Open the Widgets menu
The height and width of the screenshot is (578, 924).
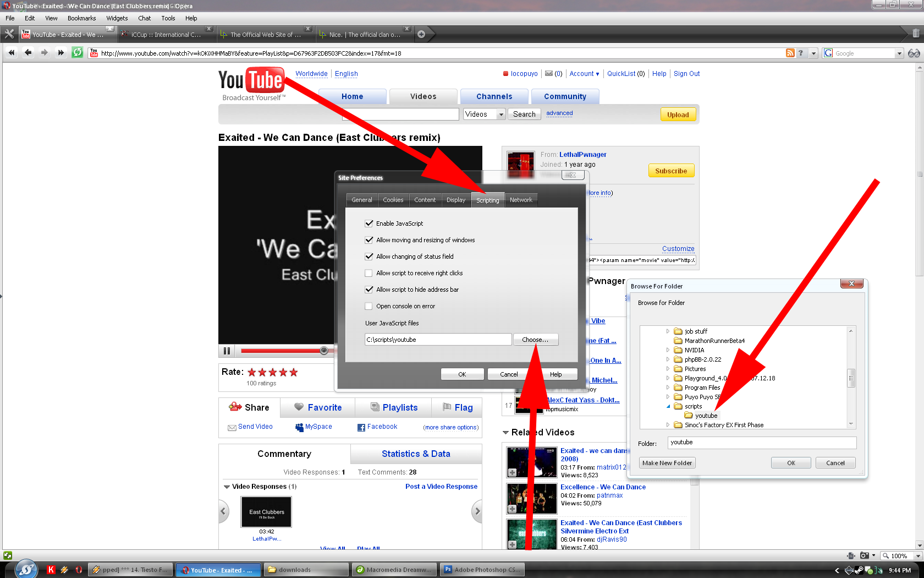click(117, 18)
